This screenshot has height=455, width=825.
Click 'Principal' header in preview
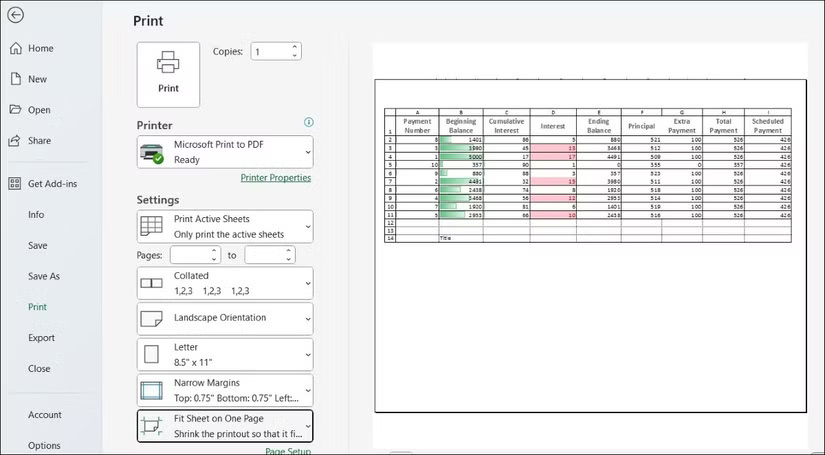(x=641, y=126)
